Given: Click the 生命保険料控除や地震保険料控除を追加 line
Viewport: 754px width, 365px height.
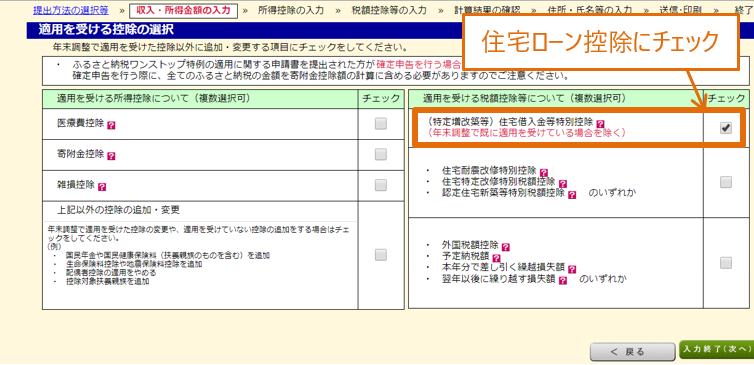Looking at the screenshot, I should pyautogui.click(x=134, y=264).
